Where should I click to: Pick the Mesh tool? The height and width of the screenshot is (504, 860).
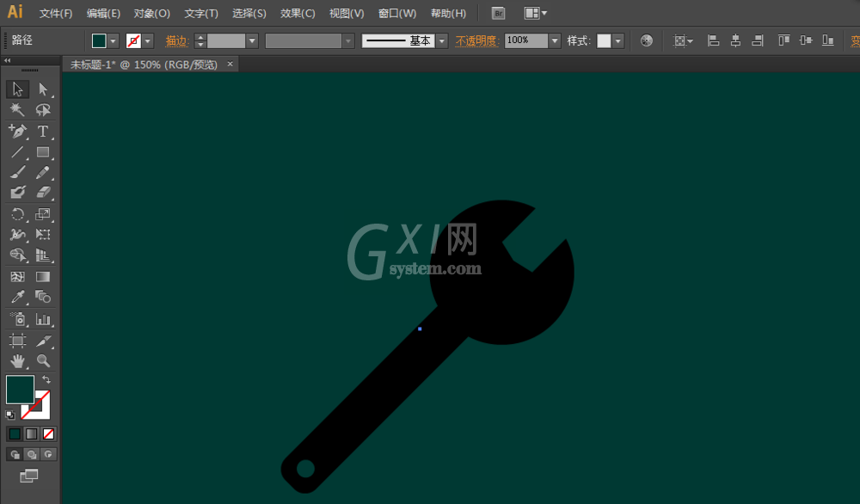pyautogui.click(x=17, y=276)
